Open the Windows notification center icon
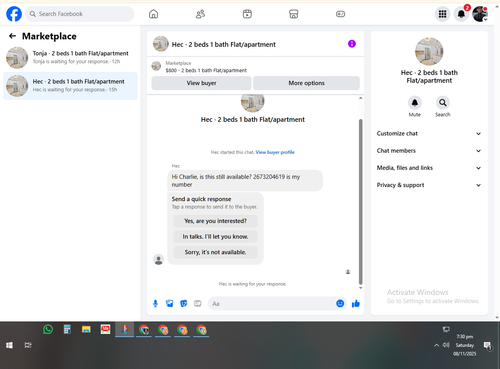The width and height of the screenshot is (500, 369). (x=488, y=345)
